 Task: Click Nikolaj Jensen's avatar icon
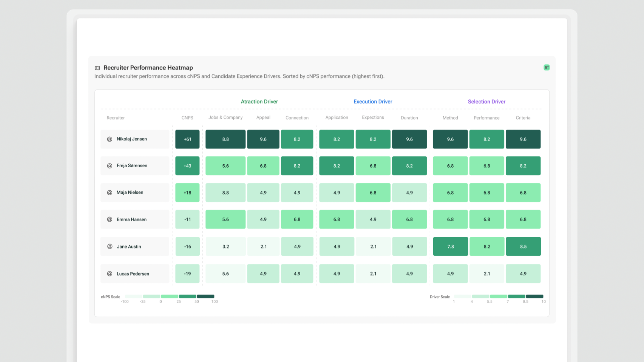click(110, 139)
